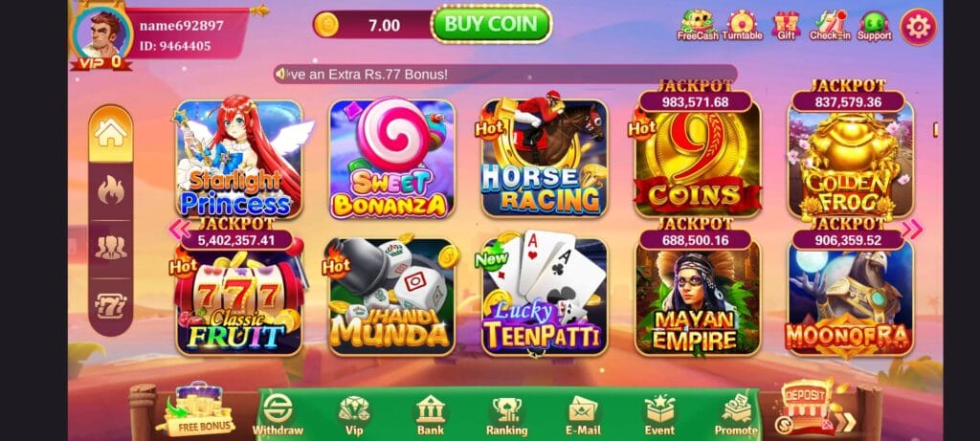Contact Support via the green icon
Viewport: 980px width, 441px height.
click(874, 26)
